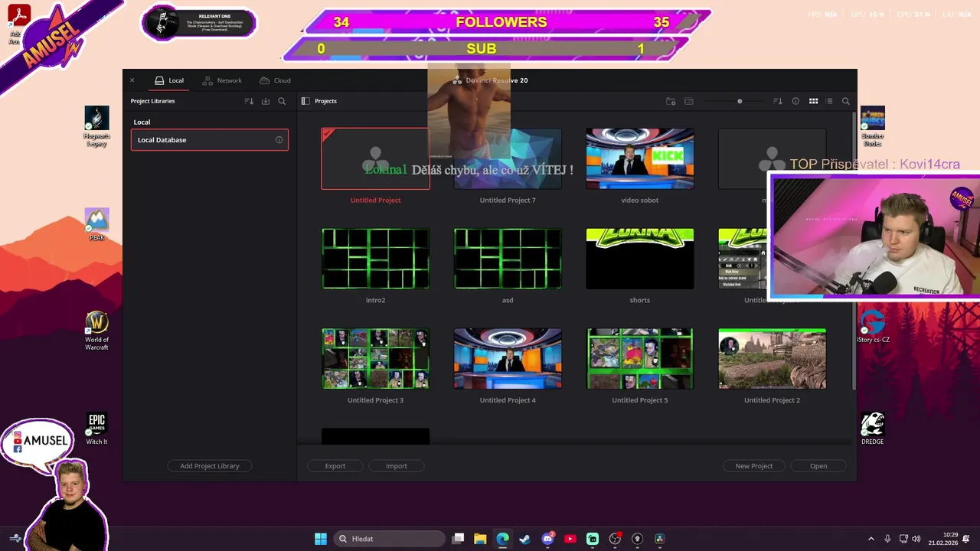Open File Explorer from taskbar
980x551 pixels.
480,539
